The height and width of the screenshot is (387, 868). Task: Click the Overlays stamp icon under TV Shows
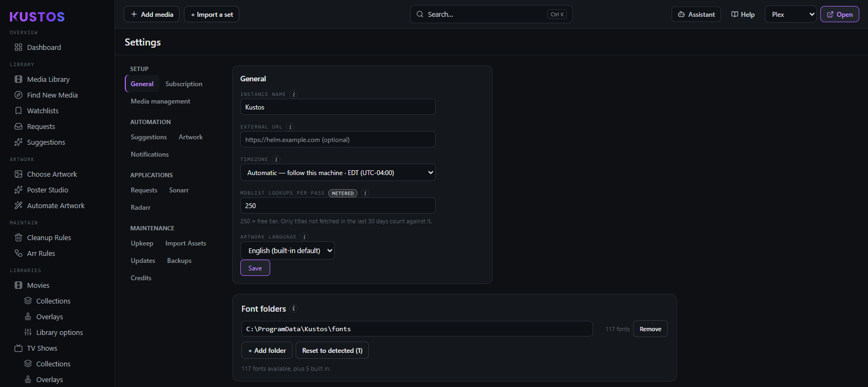28,379
